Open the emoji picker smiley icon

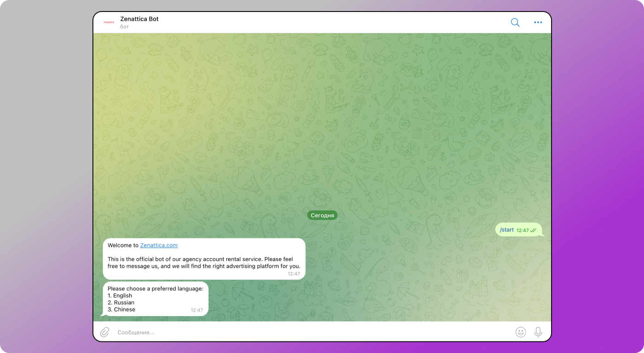[520, 332]
